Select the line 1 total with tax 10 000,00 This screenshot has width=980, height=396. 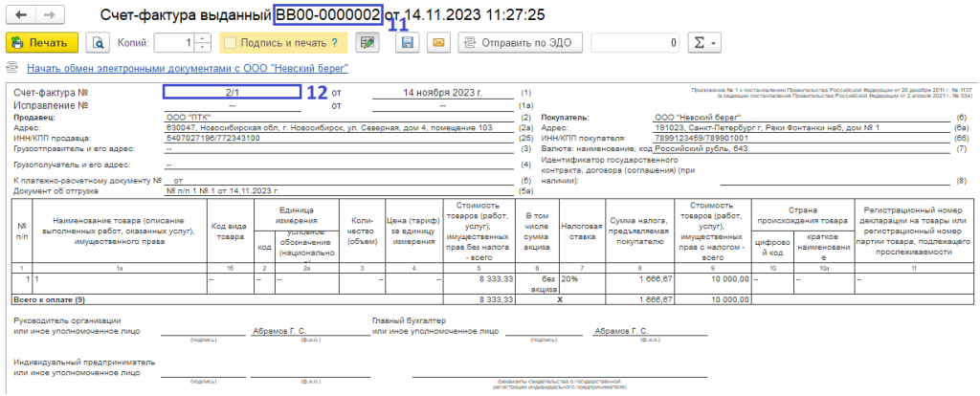713,283
